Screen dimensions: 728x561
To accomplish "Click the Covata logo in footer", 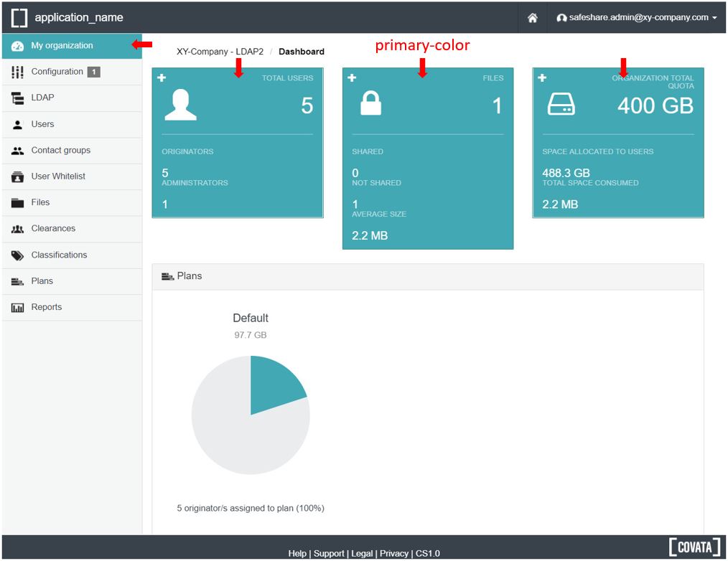I will (694, 547).
